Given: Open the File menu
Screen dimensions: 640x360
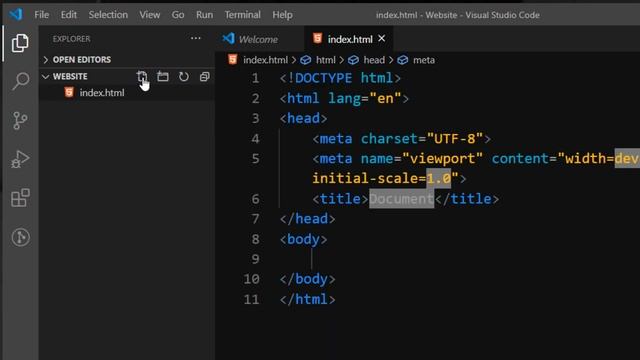Looking at the screenshot, I should coord(42,15).
